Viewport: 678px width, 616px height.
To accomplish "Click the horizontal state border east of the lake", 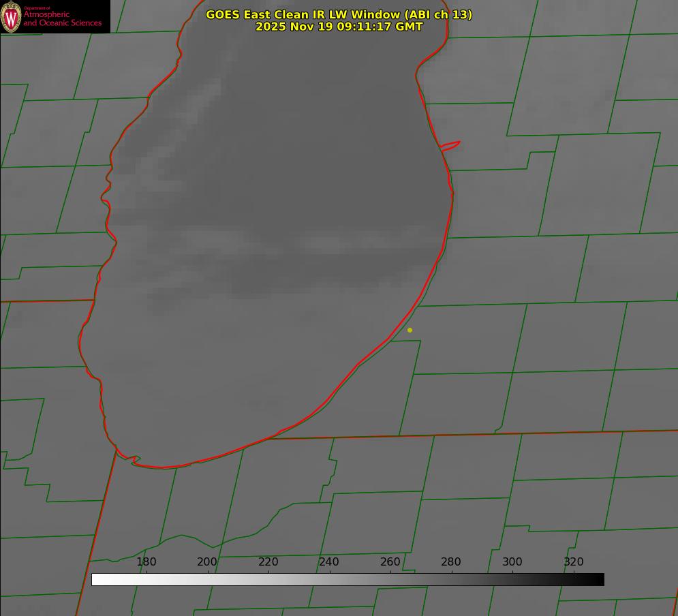I will [545, 433].
